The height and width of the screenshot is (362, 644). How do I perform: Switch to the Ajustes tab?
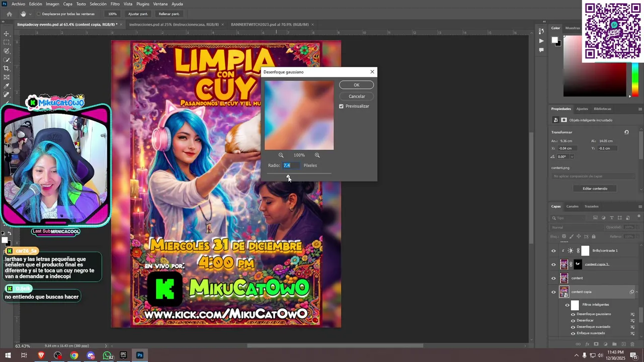pyautogui.click(x=582, y=109)
